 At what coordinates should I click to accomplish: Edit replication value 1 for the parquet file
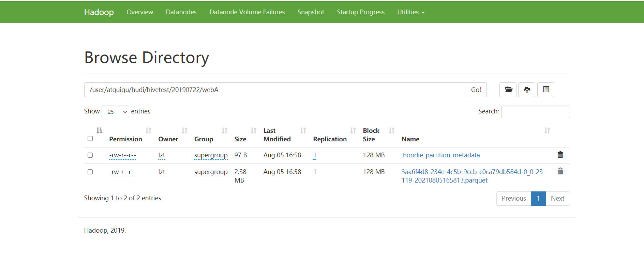(x=315, y=172)
